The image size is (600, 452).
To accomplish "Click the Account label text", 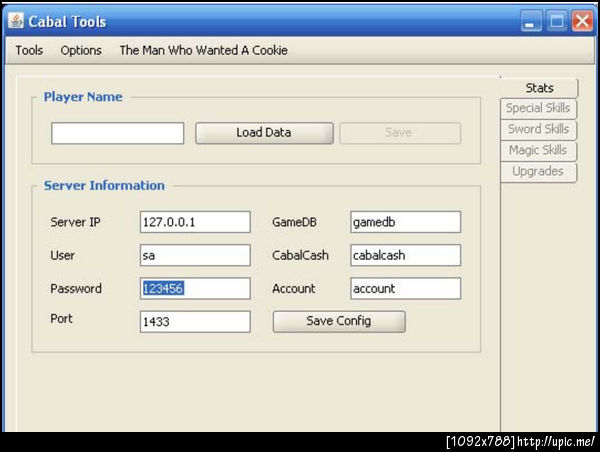I will click(x=293, y=288).
